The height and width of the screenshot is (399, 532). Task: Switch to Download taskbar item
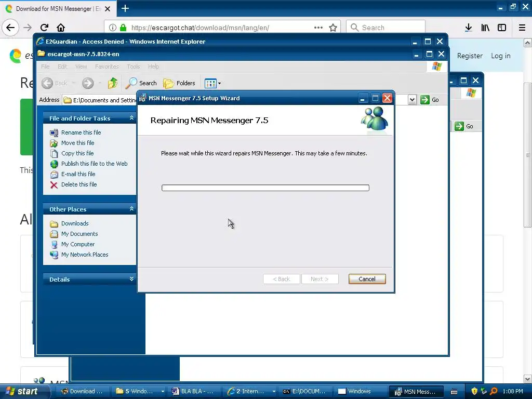[82, 391]
